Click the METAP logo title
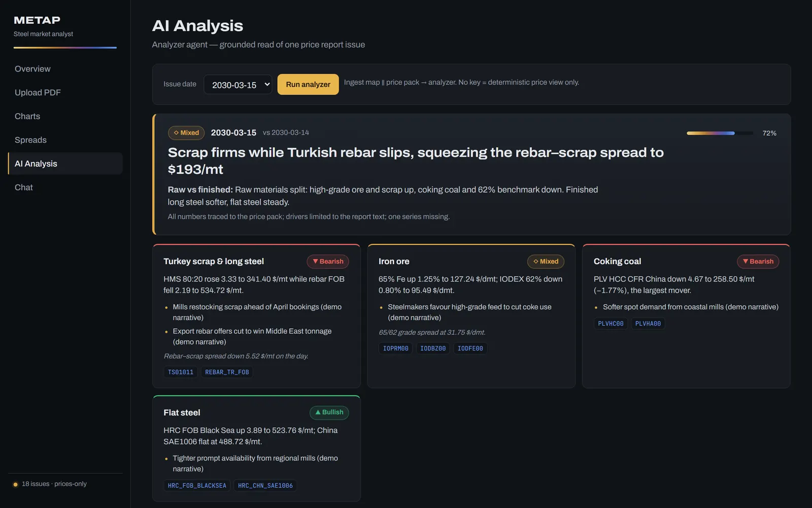812x508 pixels. [x=37, y=20]
